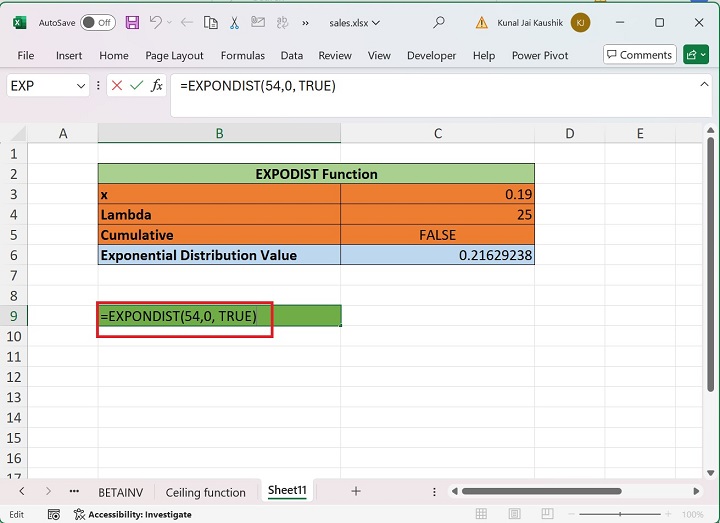Toggle AutoSave switch on
Screen dimensions: 720x523
[97, 22]
